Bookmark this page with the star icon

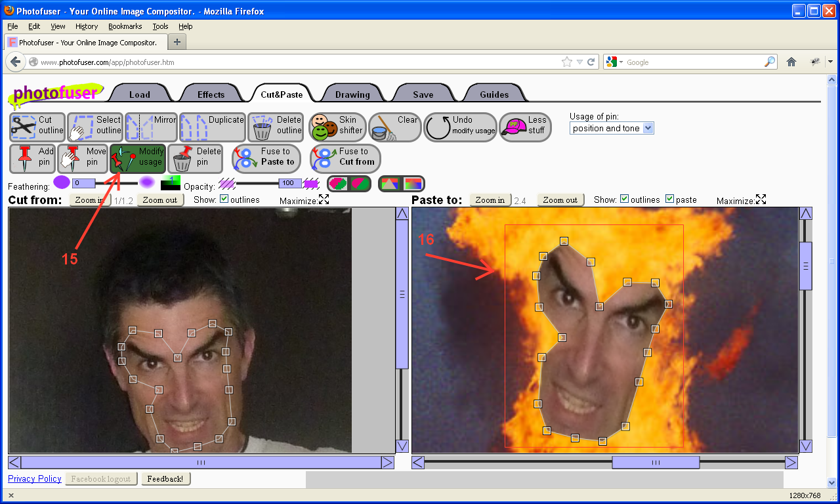(x=567, y=62)
